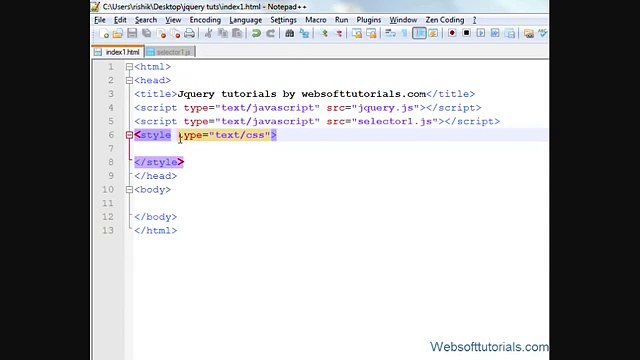This screenshot has width=640, height=360.
Task: Open the Settings menu
Action: (x=283, y=20)
